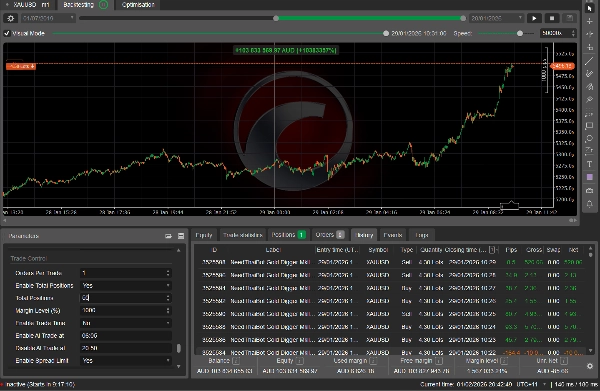The image size is (600, 391).
Task: Click Margin Level (%) stepper arrows
Action: point(168,310)
